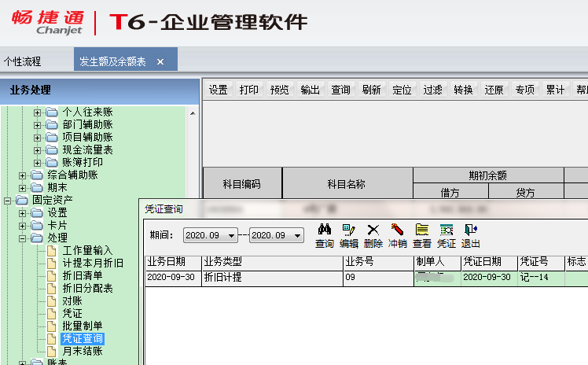Viewport: 588px width, 365px height.
Task: Click 输出 in the report toolbar
Action: click(x=311, y=90)
